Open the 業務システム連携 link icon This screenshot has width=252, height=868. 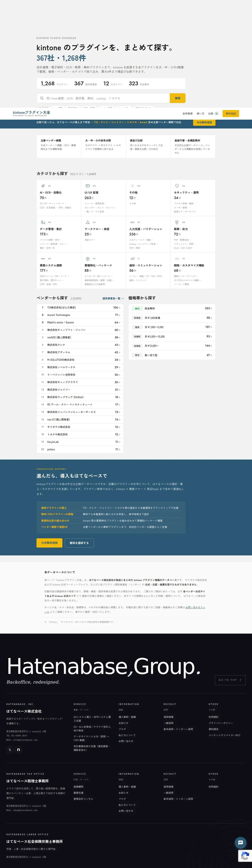[x=43, y=258]
